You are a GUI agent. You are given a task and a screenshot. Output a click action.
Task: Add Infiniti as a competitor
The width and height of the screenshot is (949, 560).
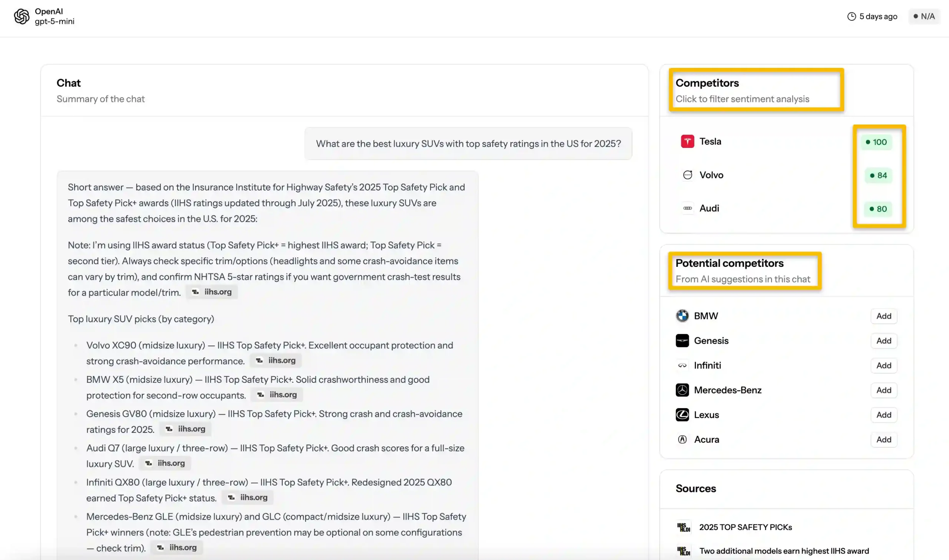883,366
